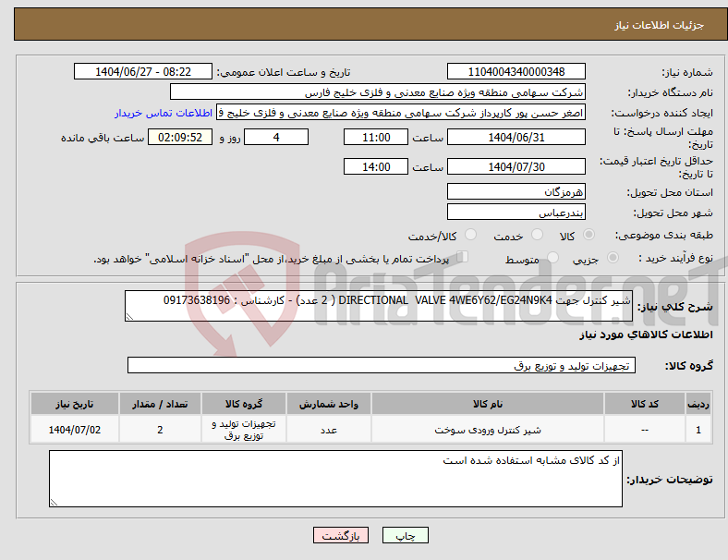Click the کد کالا column header
The image size is (728, 560).
[645, 404]
